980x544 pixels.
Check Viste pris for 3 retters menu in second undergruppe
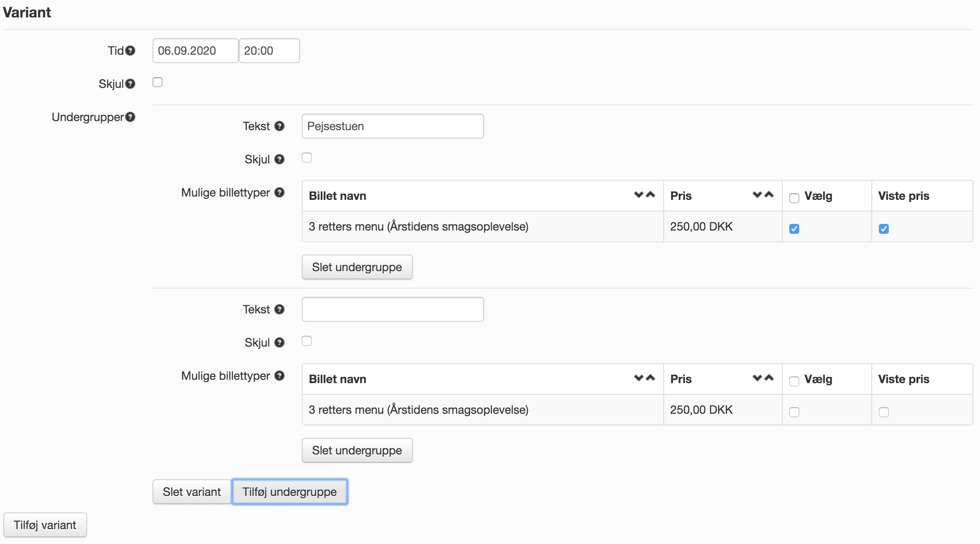tap(884, 412)
